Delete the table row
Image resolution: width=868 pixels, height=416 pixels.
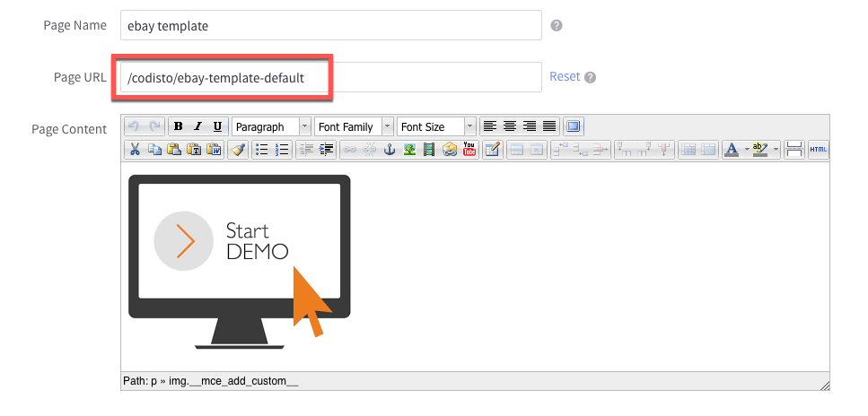pyautogui.click(x=601, y=150)
